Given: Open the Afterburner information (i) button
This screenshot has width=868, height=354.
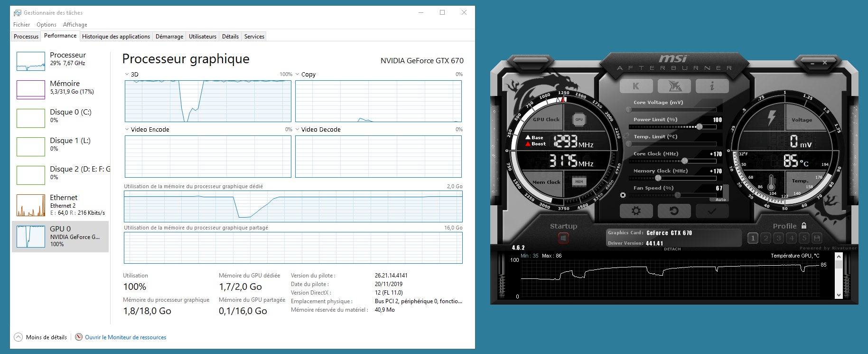Looking at the screenshot, I should pyautogui.click(x=712, y=86).
